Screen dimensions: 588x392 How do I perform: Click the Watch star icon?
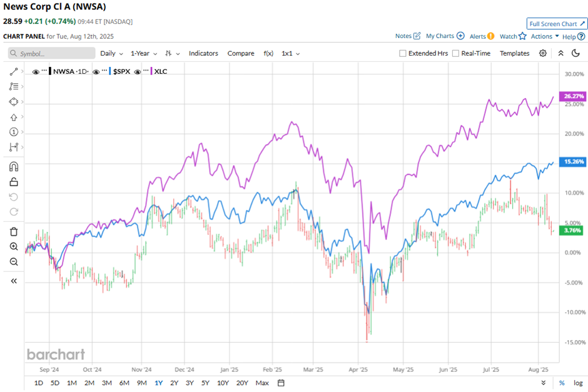click(x=522, y=36)
